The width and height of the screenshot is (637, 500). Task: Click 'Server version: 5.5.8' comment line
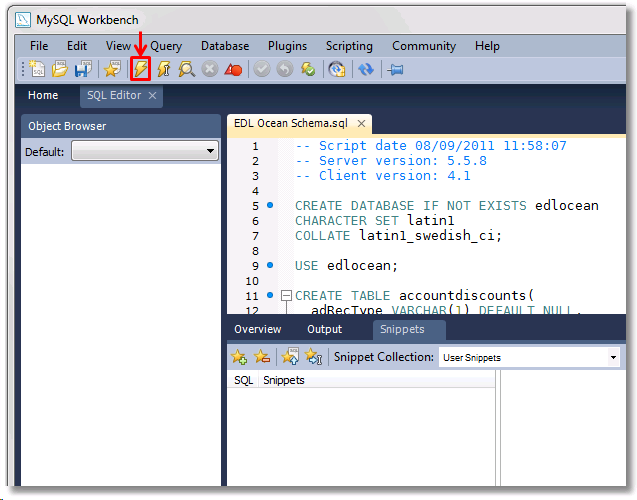(x=391, y=160)
